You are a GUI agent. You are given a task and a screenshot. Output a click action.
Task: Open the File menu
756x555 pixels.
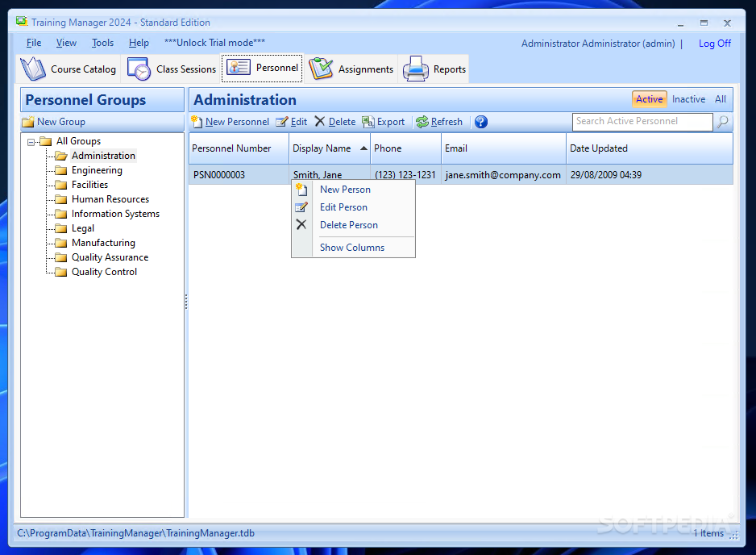34,43
